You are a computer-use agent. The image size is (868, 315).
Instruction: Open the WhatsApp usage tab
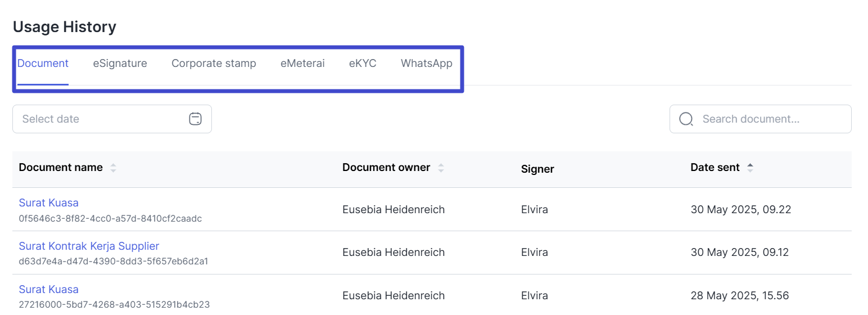click(427, 64)
